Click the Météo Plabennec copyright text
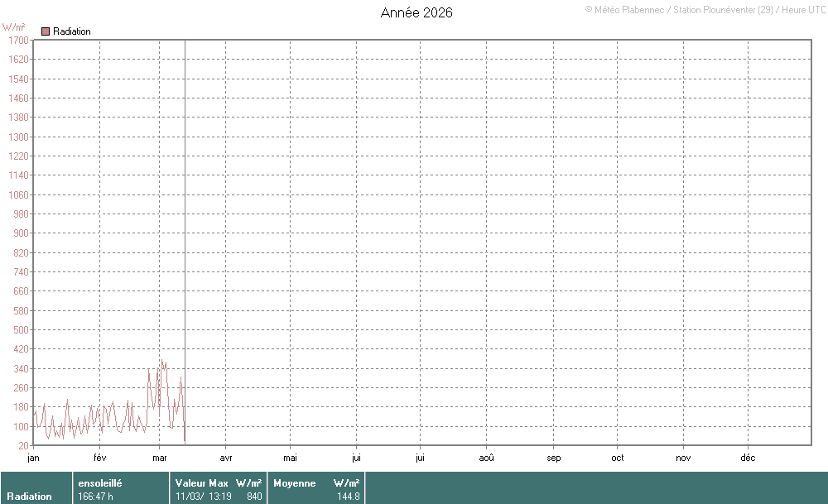The image size is (828, 504). coord(704,9)
